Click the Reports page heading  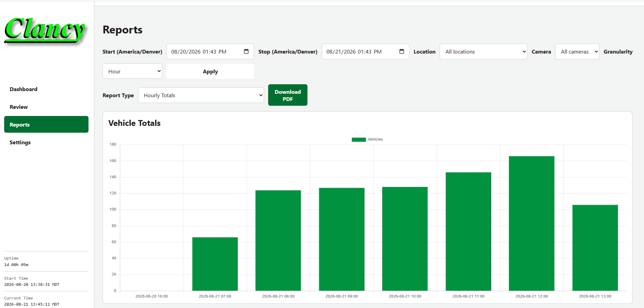123,30
